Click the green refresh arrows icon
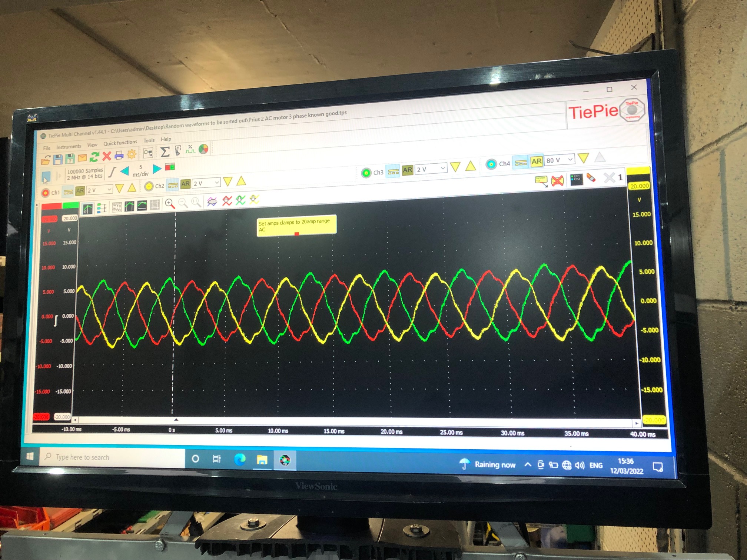747x560 pixels. (x=94, y=157)
